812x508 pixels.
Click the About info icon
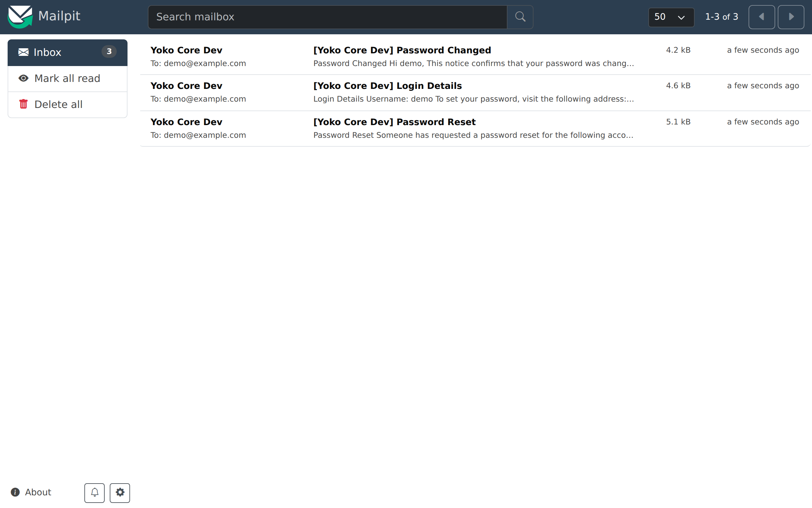click(15, 492)
